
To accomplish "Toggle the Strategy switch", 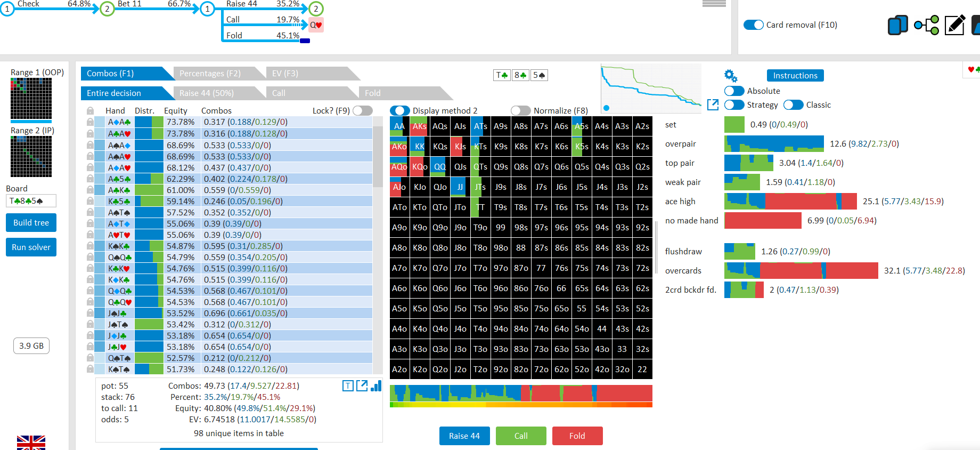I will [x=734, y=105].
